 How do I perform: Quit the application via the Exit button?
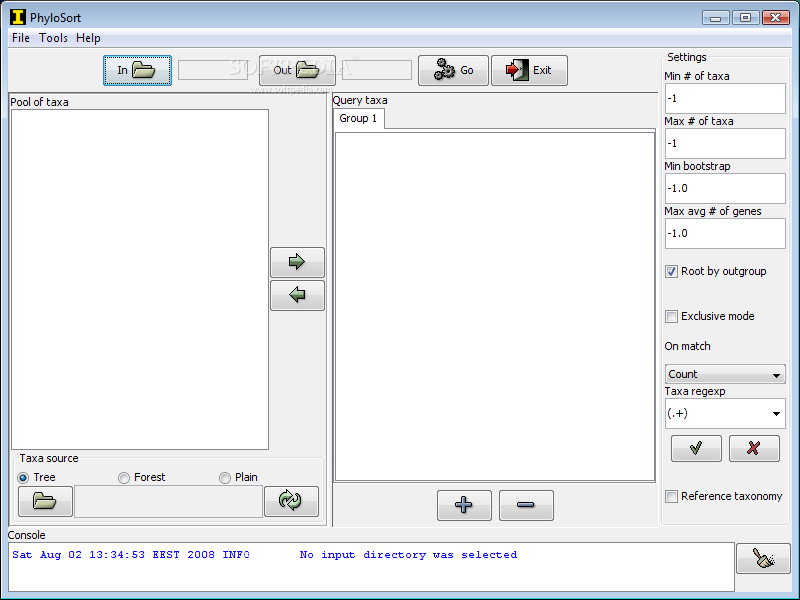click(529, 70)
